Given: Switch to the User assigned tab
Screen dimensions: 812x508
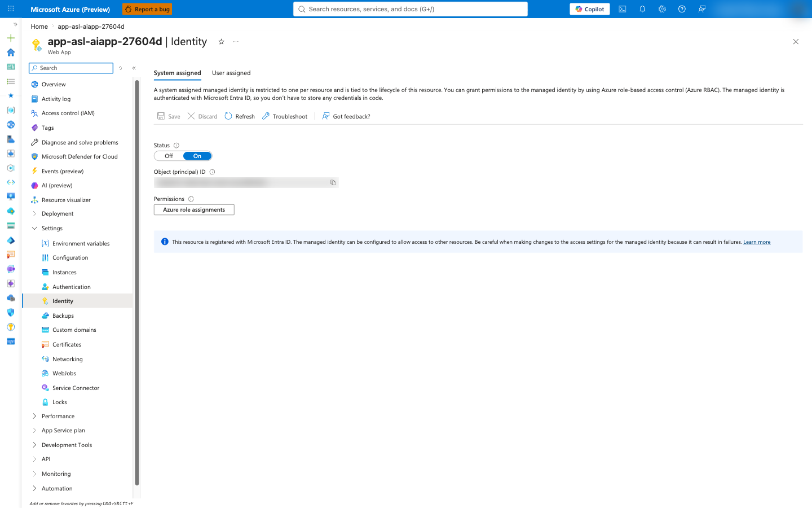Looking at the screenshot, I should pyautogui.click(x=231, y=73).
